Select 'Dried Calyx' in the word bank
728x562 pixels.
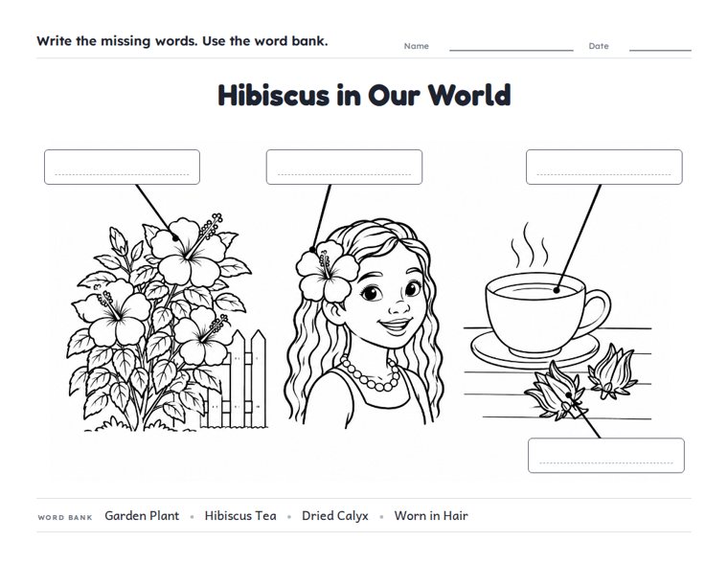click(334, 516)
